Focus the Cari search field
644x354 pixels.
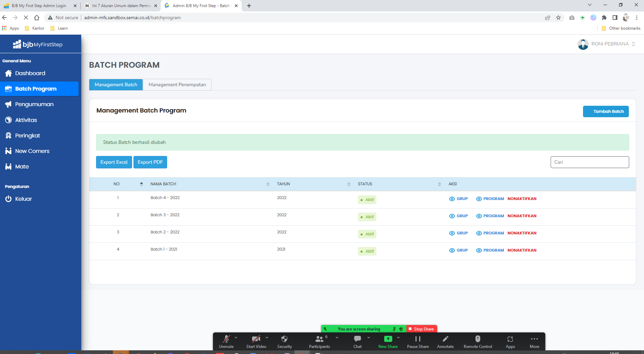tap(589, 162)
